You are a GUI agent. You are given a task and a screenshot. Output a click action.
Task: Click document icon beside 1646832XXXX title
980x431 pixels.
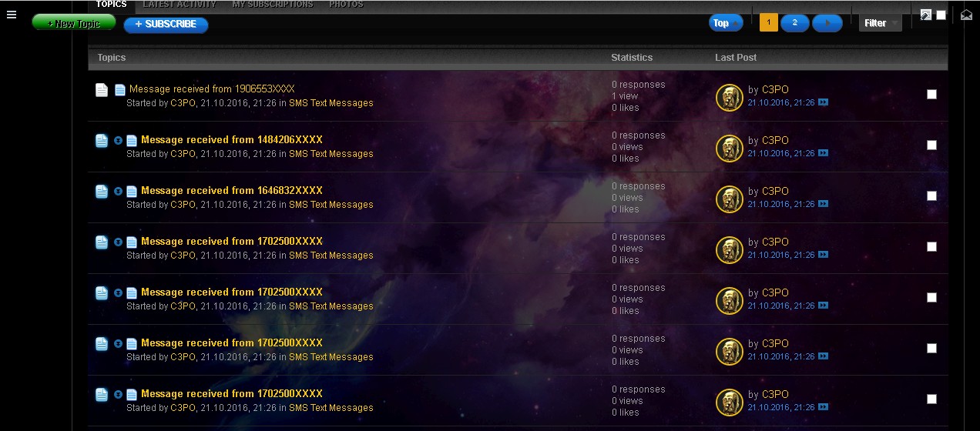(132, 191)
